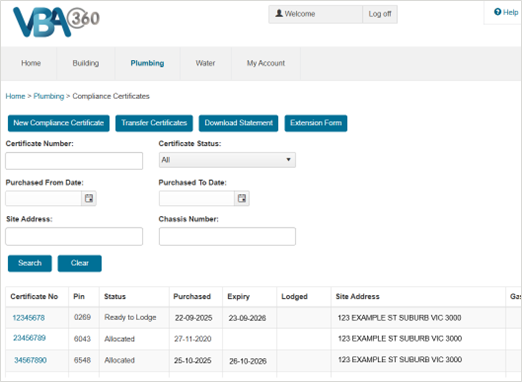Select site address in row 23456789
This screenshot has width=522, height=382.
[400, 339]
